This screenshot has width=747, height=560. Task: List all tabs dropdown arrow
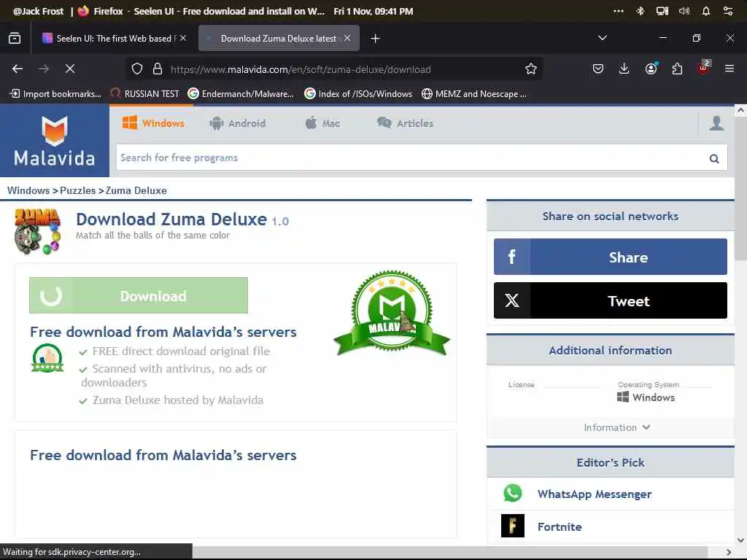[x=602, y=38]
